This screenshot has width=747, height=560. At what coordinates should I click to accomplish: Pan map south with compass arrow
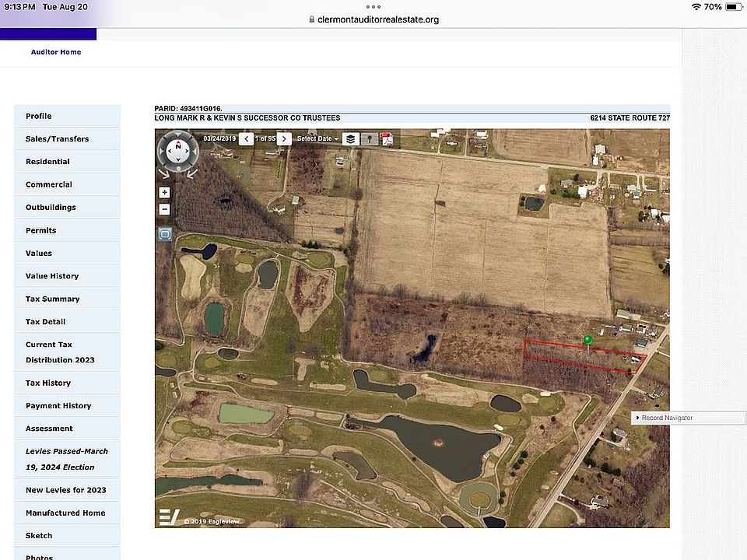[x=178, y=160]
